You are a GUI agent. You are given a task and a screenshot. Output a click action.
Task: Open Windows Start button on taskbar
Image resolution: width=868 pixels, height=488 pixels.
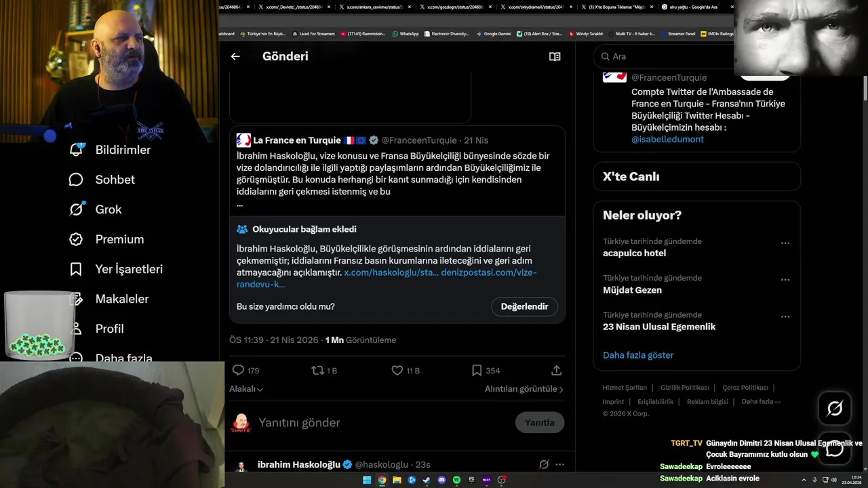(x=367, y=480)
